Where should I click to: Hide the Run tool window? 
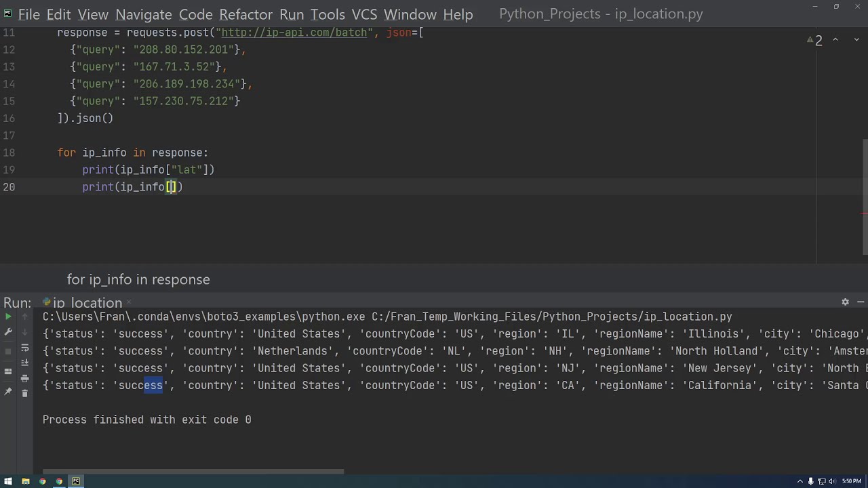click(x=861, y=302)
